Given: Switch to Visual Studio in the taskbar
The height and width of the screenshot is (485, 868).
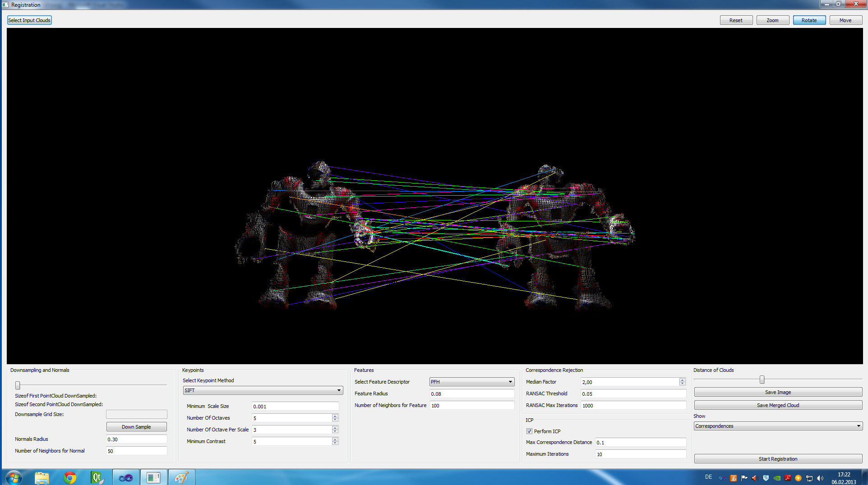Looking at the screenshot, I should tap(125, 477).
